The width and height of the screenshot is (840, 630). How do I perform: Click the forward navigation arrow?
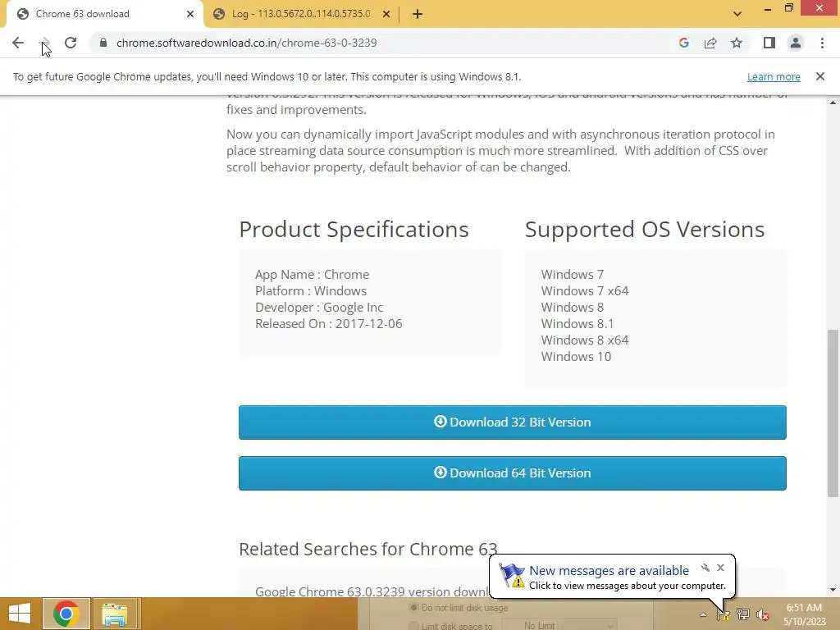tap(44, 43)
